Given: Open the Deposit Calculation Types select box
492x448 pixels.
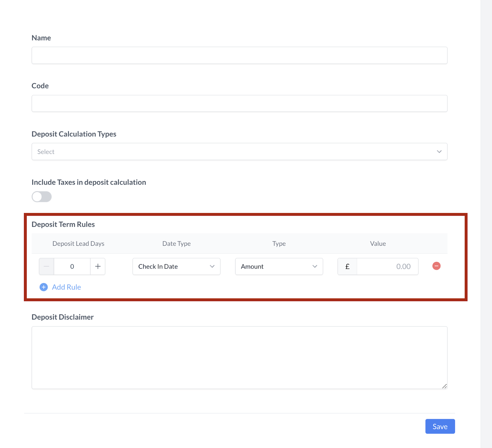Looking at the screenshot, I should pos(234,151).
